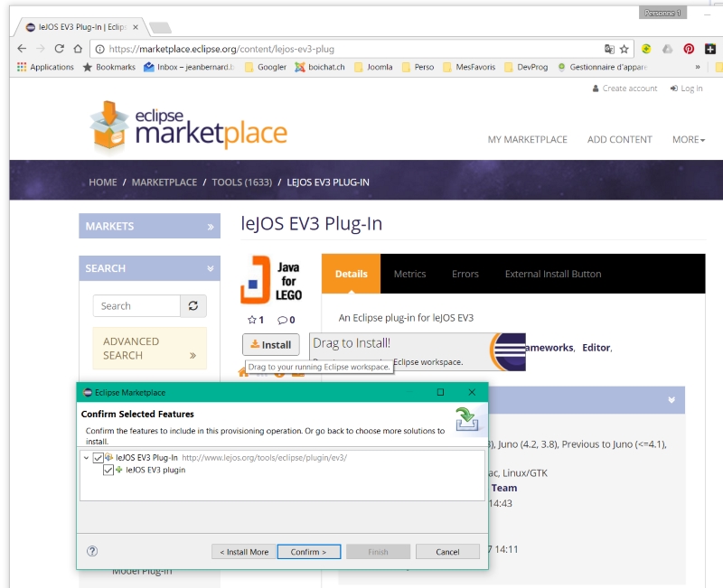Click the Editor category link
The image size is (723, 588).
[x=596, y=348]
